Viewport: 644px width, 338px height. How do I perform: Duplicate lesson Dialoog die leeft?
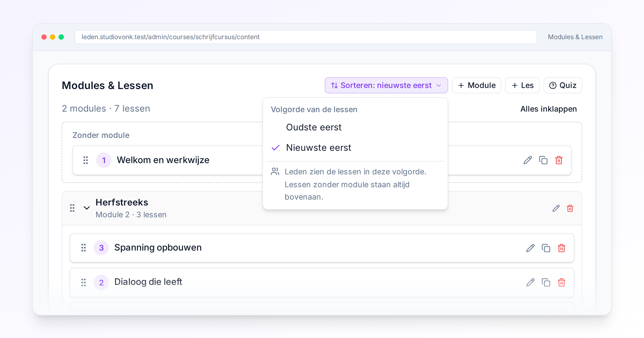point(546,282)
